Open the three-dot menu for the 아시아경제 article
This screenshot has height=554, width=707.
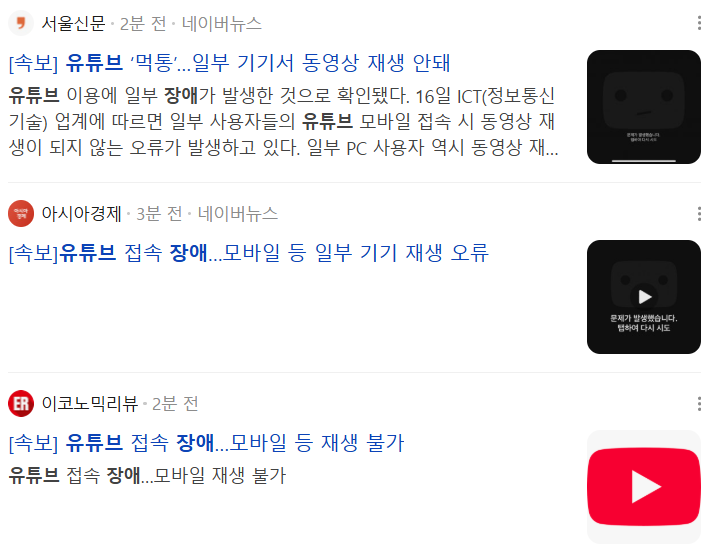tap(698, 214)
